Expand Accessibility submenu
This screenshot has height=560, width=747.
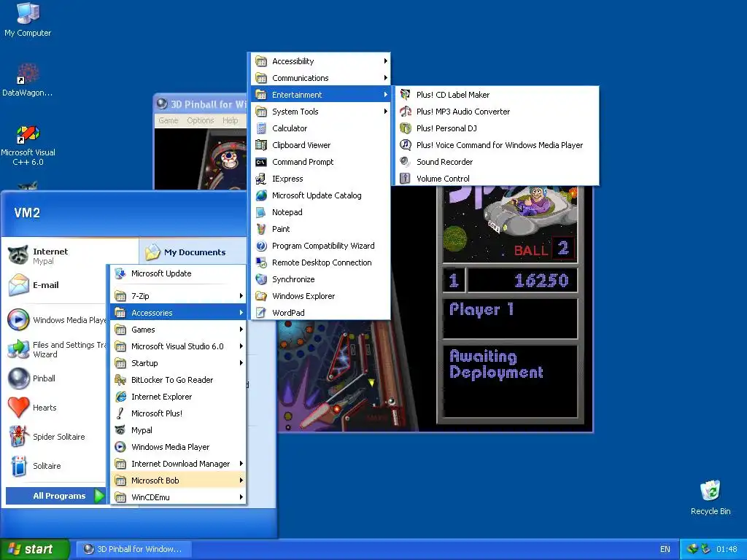coord(321,61)
